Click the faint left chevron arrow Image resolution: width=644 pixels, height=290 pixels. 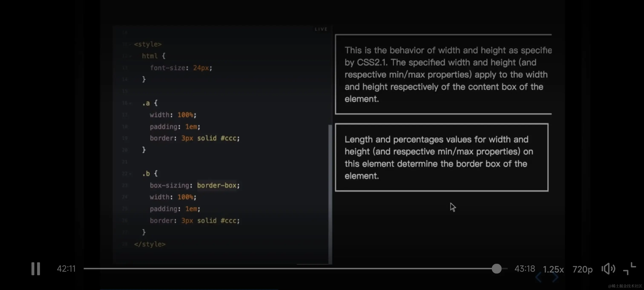[x=539, y=277]
